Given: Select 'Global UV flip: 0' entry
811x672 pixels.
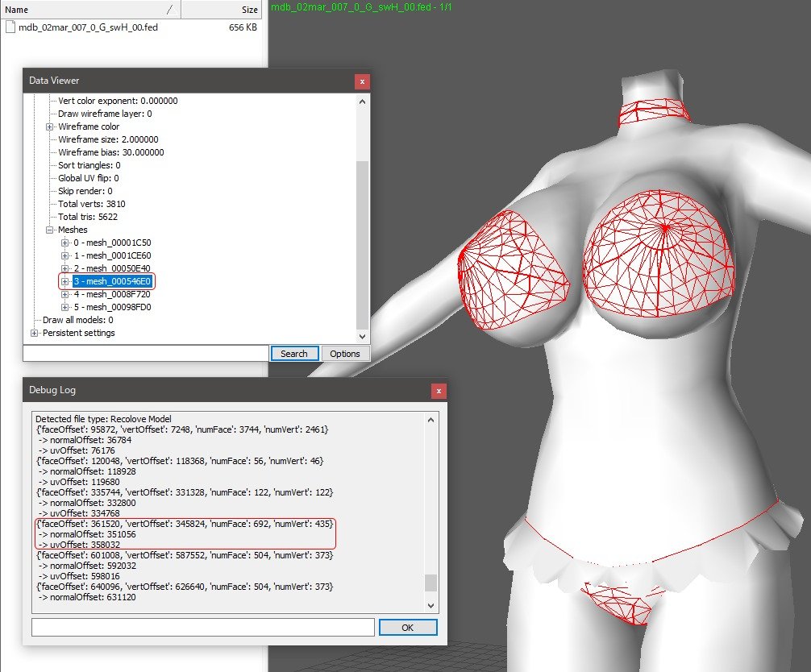Looking at the screenshot, I should coord(89,178).
